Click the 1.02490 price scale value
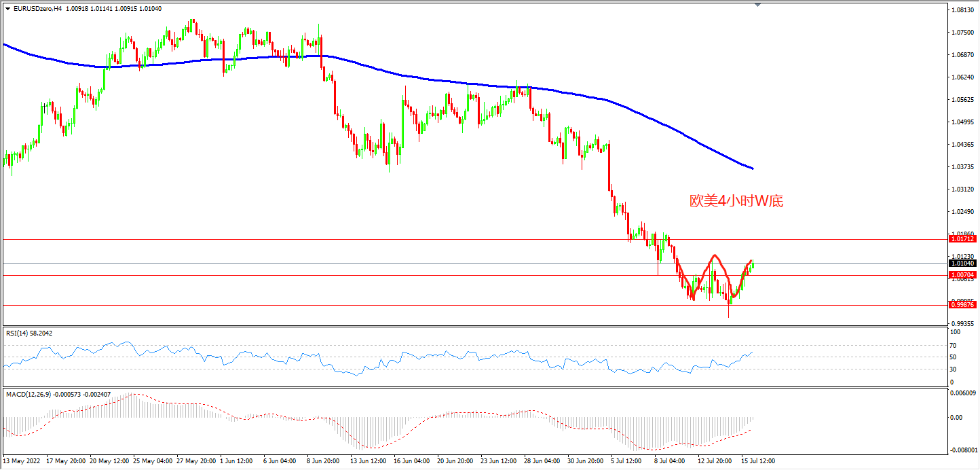Screen dimensions: 980x470 coord(963,212)
